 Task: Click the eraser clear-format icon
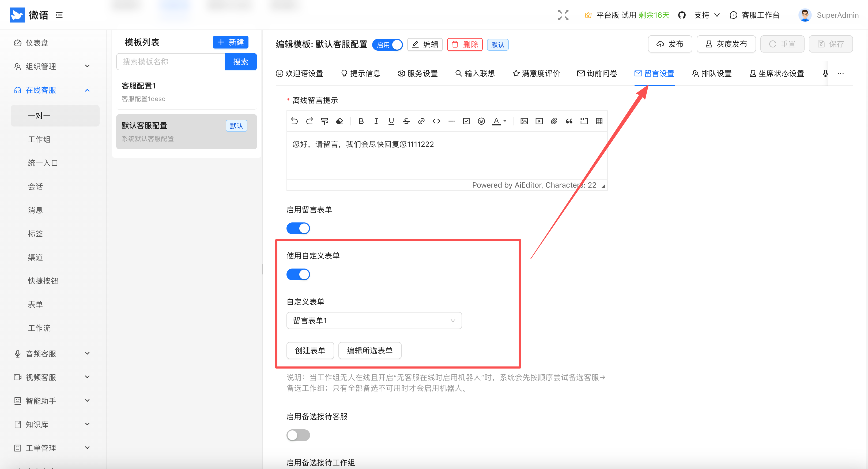tap(339, 121)
